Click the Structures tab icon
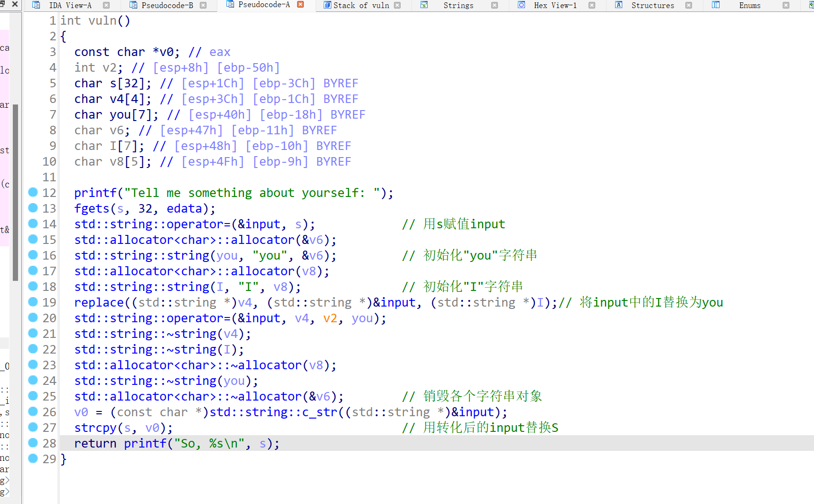The width and height of the screenshot is (814, 504). click(x=618, y=5)
